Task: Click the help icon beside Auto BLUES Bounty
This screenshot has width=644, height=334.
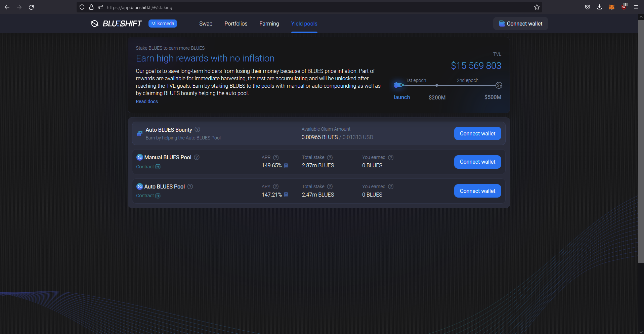Action: click(x=198, y=129)
